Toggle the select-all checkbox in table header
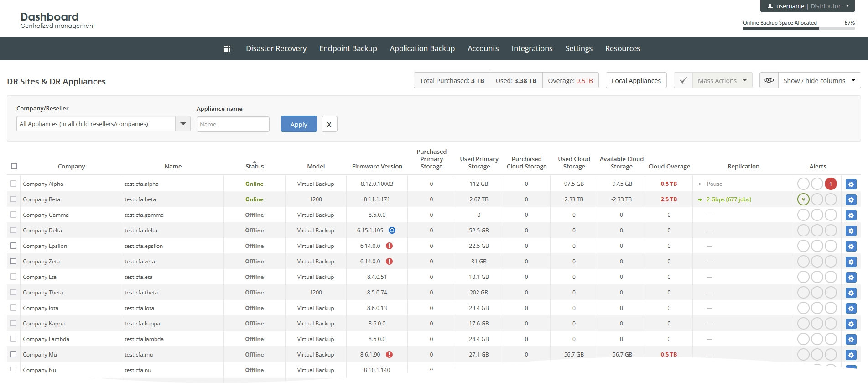 point(14,166)
